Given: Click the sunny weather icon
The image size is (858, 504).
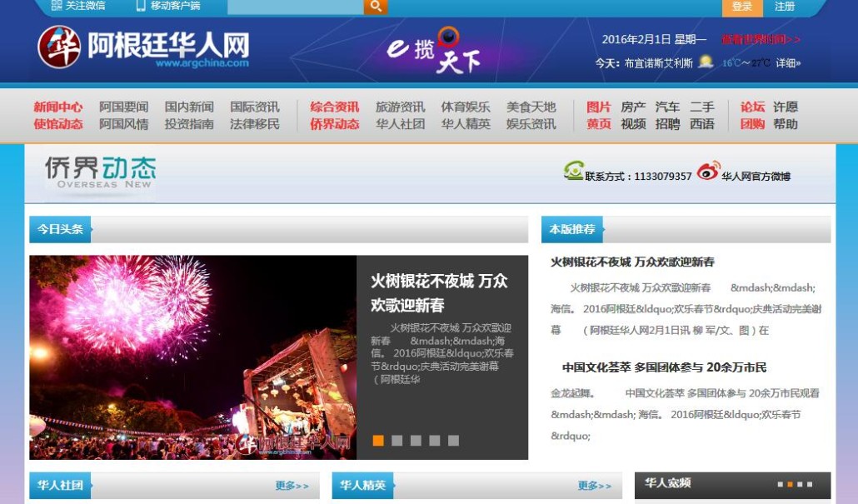Looking at the screenshot, I should (706, 62).
